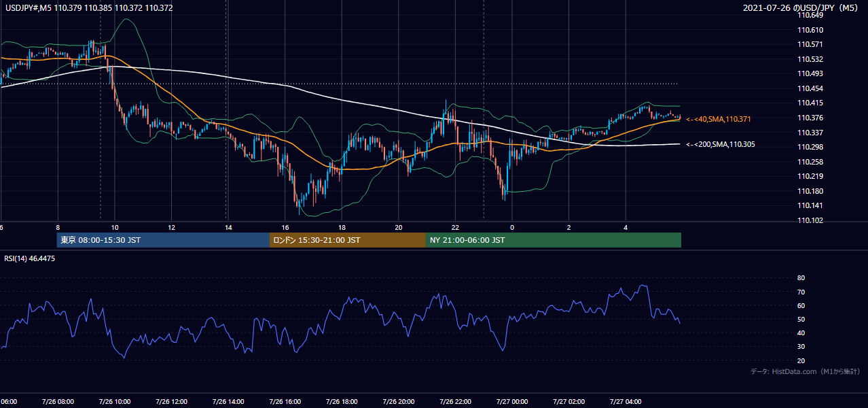The image size is (868, 408).
Task: Click price level 110.649 on axis
Action: 810,15
